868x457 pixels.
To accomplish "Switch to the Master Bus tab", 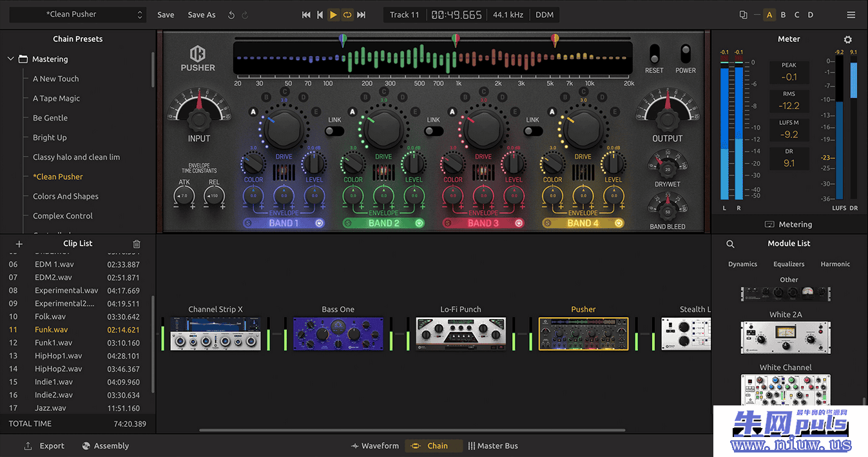I will (493, 446).
